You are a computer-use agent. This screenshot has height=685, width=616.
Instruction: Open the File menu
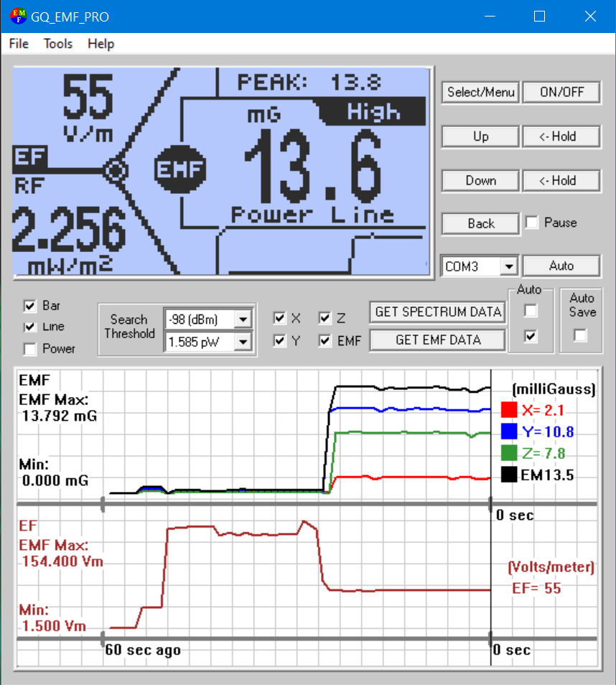coord(17,44)
